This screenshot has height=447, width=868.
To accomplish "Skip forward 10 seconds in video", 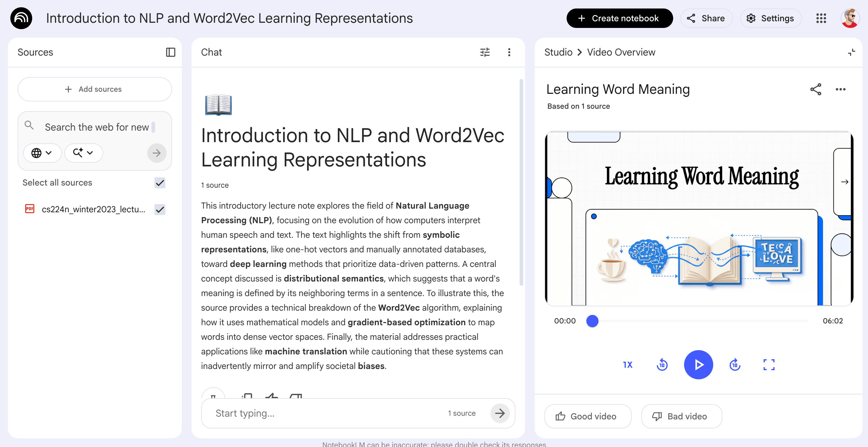I will coord(734,364).
